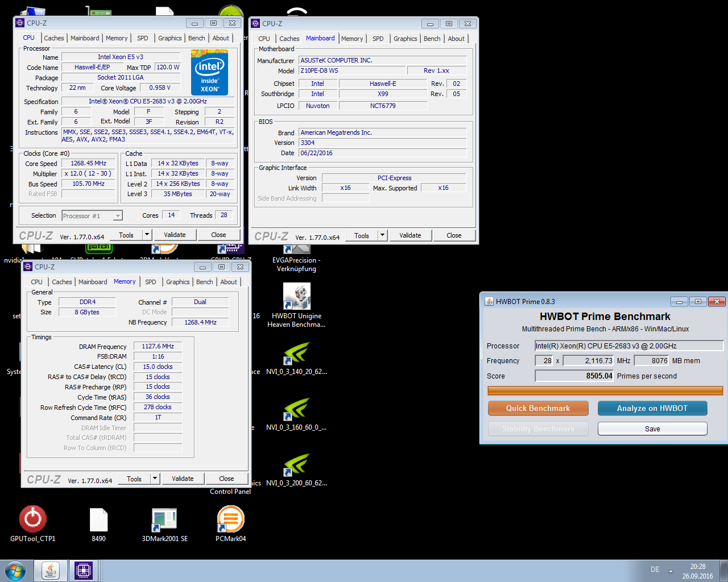Open the Bench tab in the CPU window
The height and width of the screenshot is (582, 728).
[x=197, y=38]
